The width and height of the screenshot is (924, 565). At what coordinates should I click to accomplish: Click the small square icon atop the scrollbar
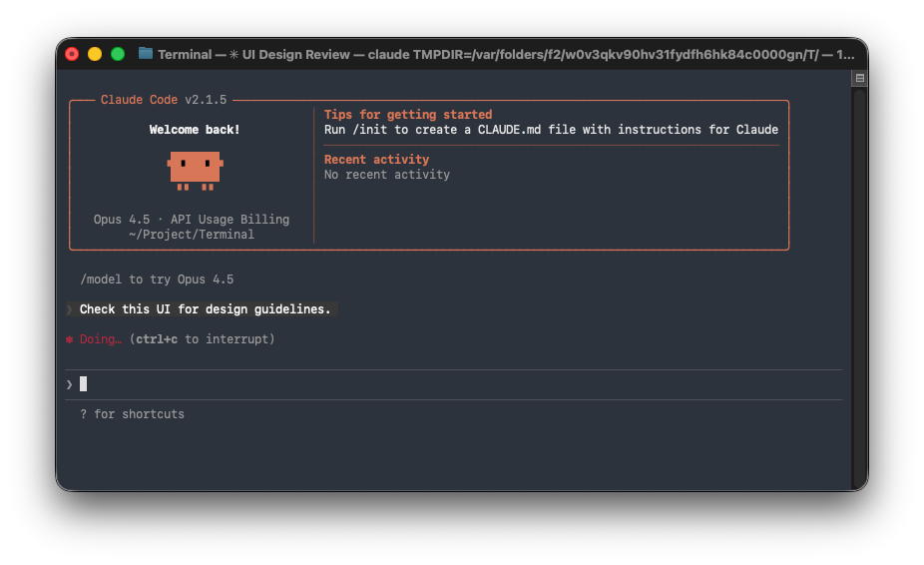pyautogui.click(x=859, y=78)
